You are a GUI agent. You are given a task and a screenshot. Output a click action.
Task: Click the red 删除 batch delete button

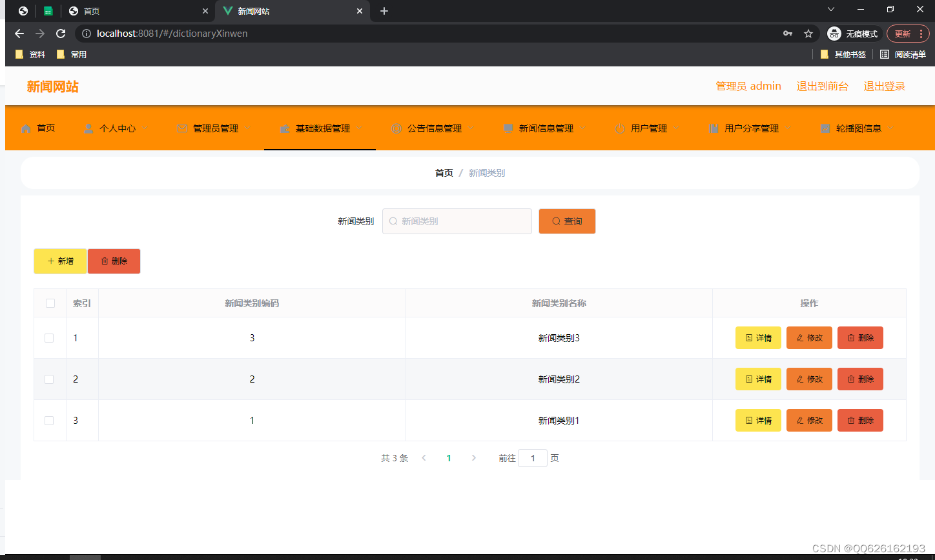(x=114, y=261)
